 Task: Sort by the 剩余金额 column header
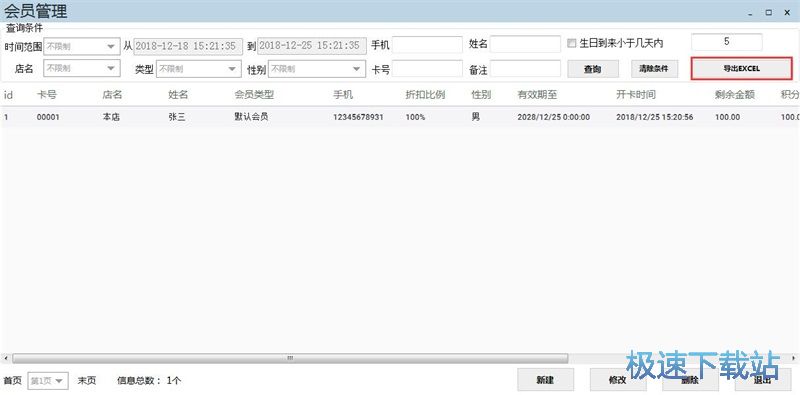click(x=735, y=95)
